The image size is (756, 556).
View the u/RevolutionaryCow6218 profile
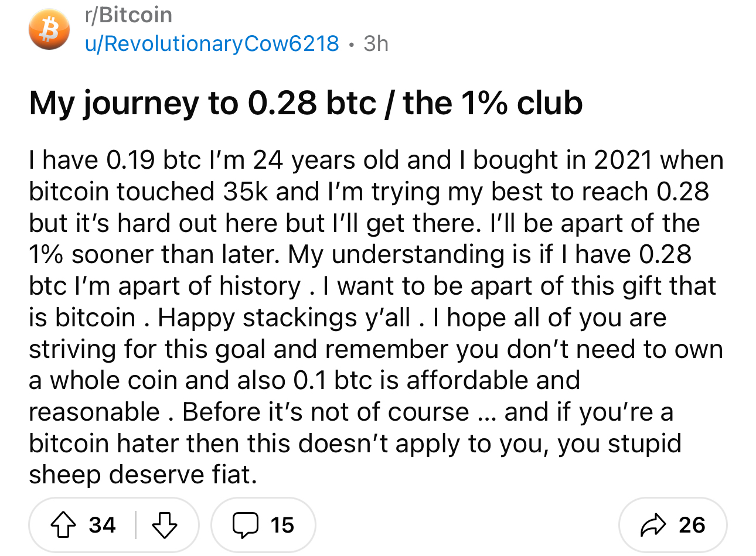coord(212,43)
